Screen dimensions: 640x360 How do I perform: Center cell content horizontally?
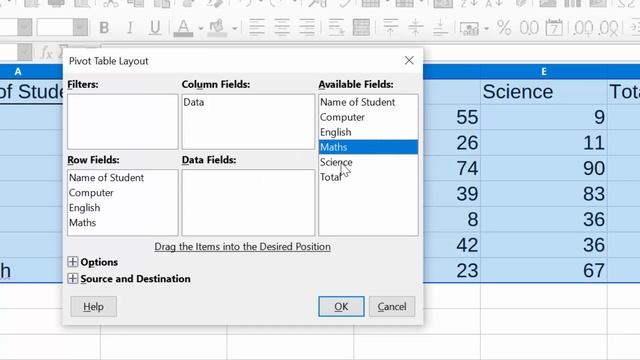[x=282, y=27]
